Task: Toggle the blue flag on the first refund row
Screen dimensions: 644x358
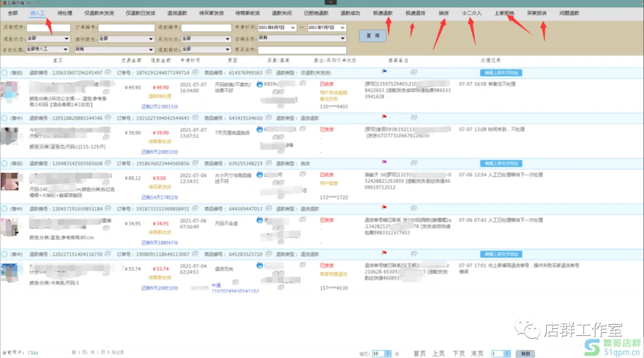Action: coord(384,73)
